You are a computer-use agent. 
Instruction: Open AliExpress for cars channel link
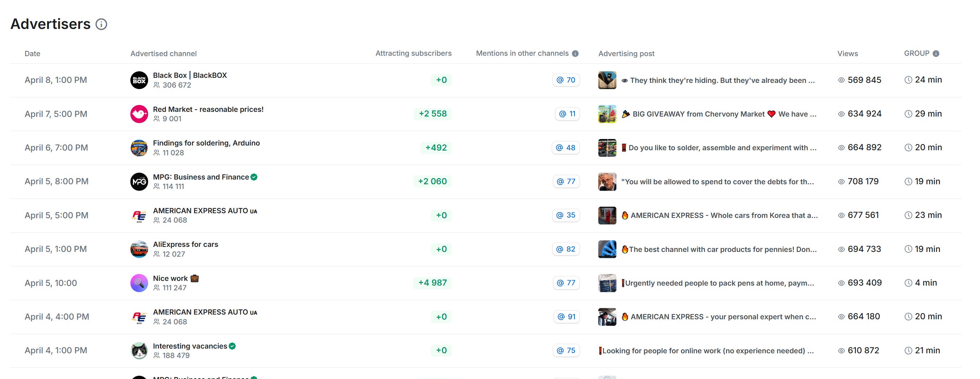(186, 244)
